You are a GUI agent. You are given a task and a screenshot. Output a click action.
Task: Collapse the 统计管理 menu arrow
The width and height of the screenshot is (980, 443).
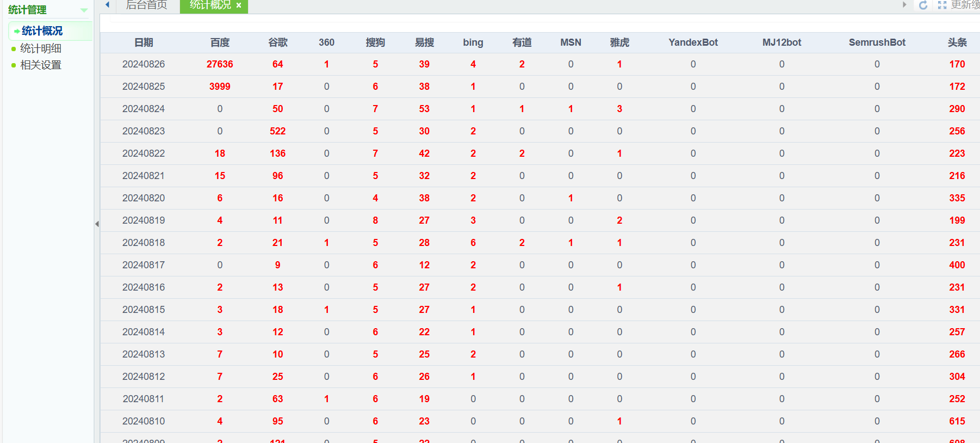tap(84, 10)
